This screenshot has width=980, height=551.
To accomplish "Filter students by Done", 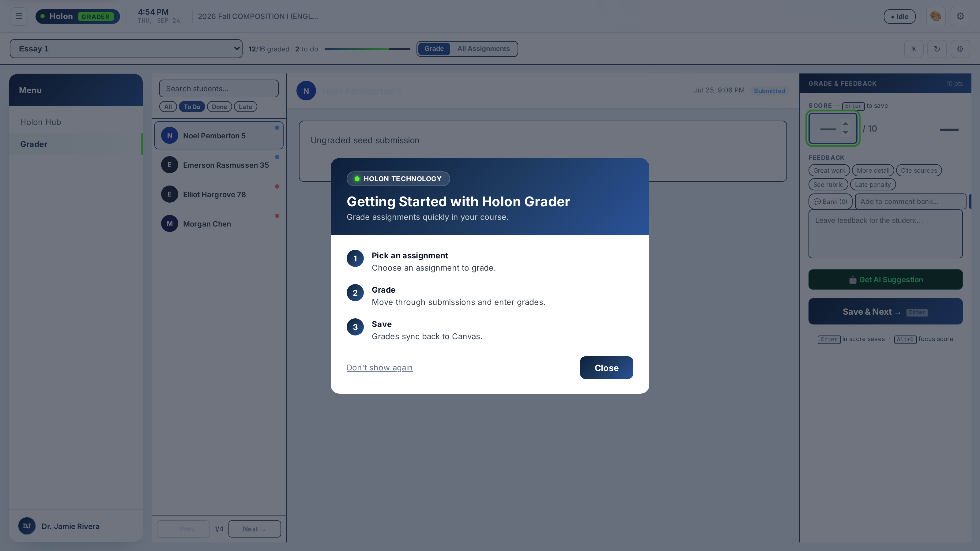I will coord(219,107).
